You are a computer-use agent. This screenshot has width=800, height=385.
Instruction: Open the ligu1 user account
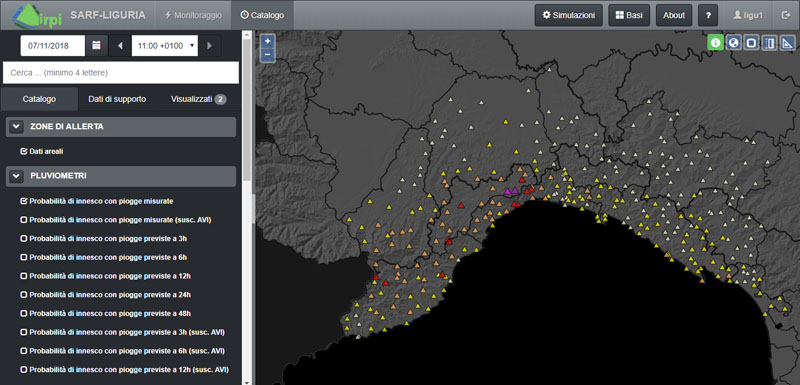point(748,15)
